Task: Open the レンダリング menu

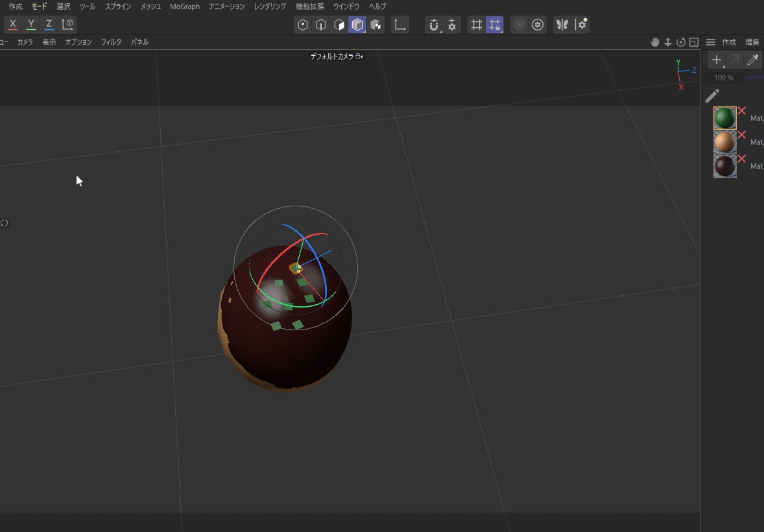Action: 270,6
